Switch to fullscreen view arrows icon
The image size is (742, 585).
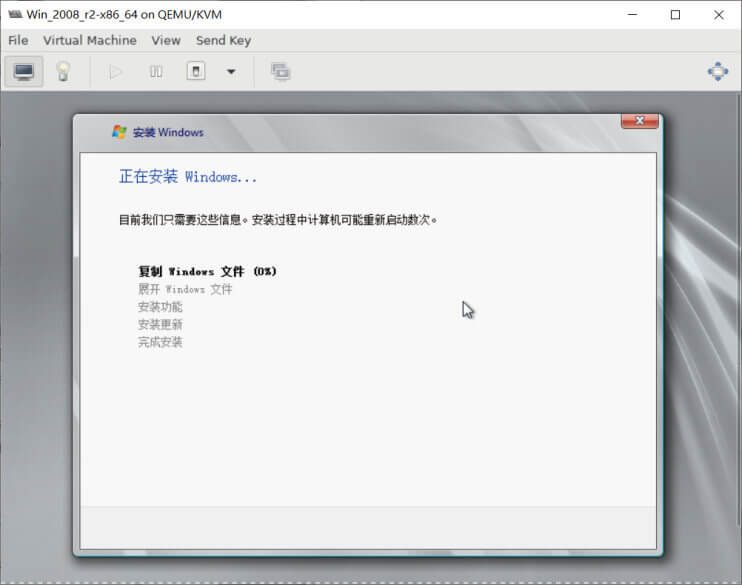[x=717, y=71]
